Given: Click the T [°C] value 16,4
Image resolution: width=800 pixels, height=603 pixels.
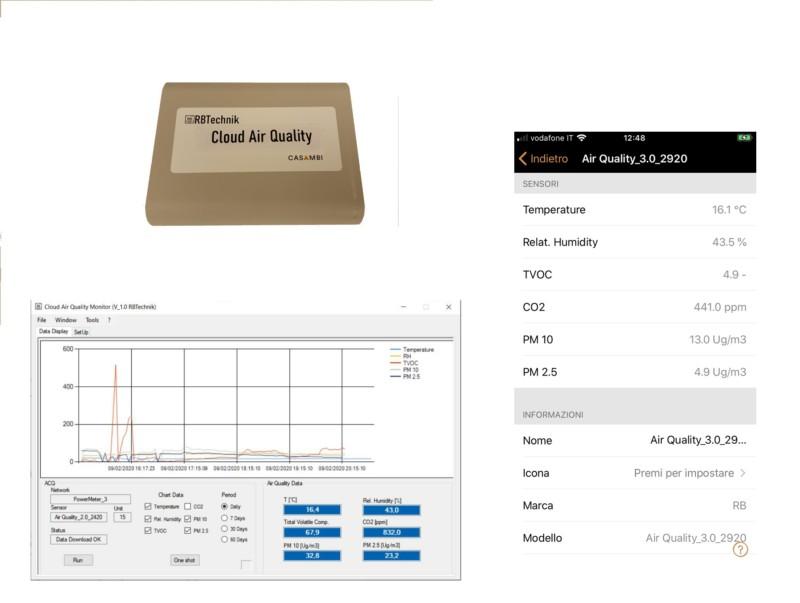Looking at the screenshot, I should [312, 510].
